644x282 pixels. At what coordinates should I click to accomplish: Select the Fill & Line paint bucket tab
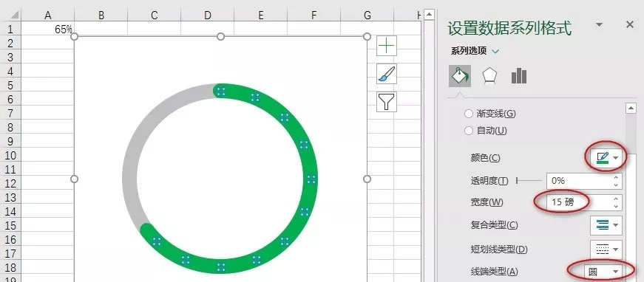[x=460, y=76]
